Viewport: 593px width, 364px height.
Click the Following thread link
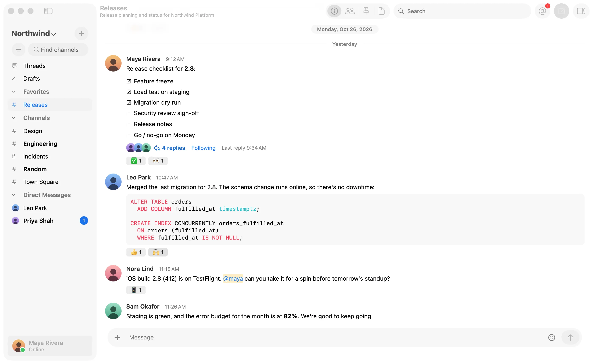point(203,148)
